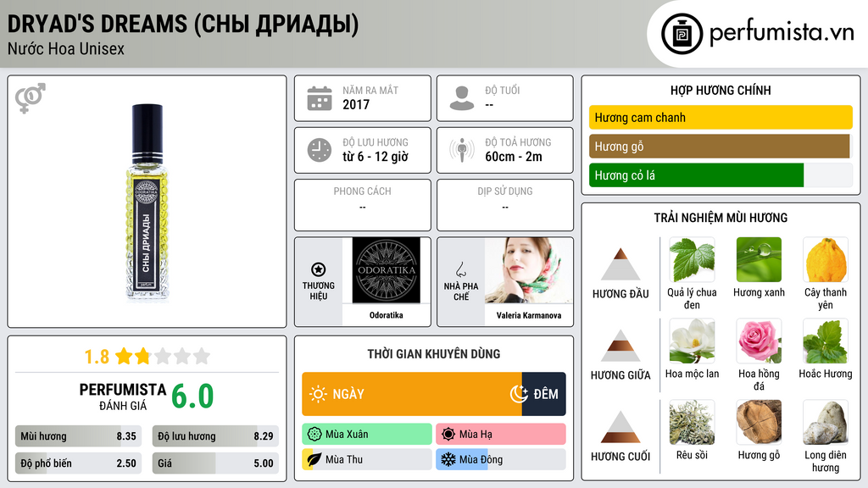Click the star badge icon above Thương hiệu
The width and height of the screenshot is (868, 488).
point(319,269)
